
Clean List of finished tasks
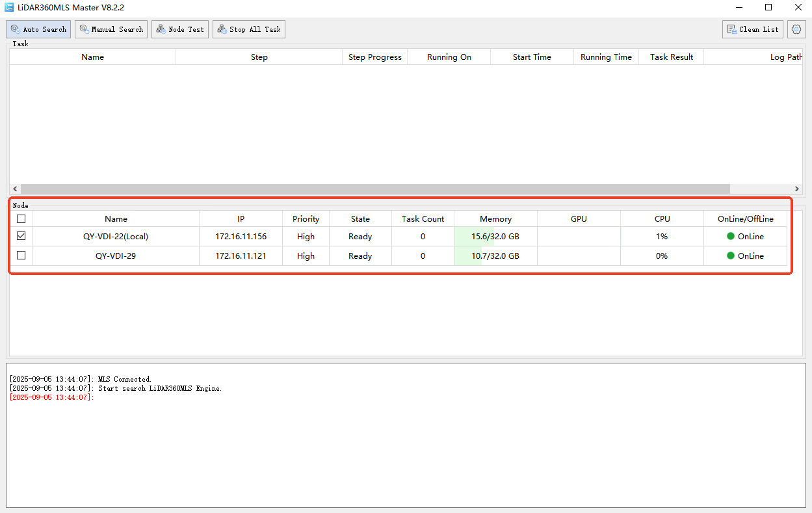pyautogui.click(x=752, y=29)
